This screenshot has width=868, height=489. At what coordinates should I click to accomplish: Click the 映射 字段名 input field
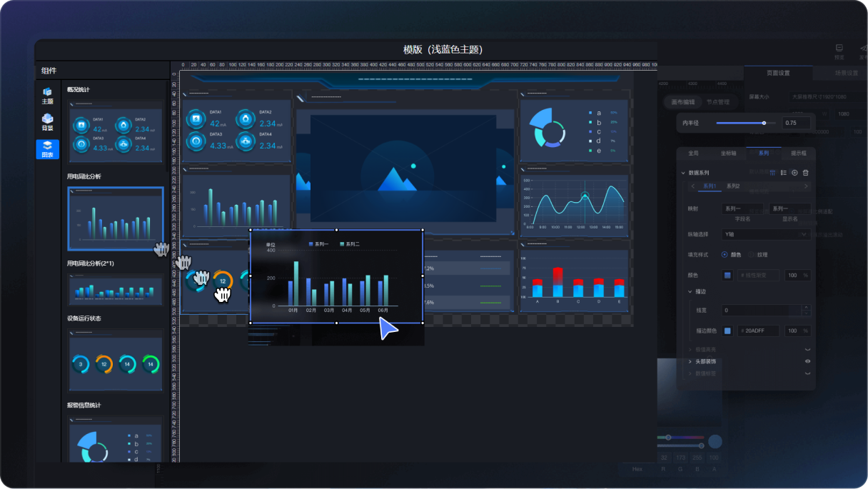pos(742,208)
